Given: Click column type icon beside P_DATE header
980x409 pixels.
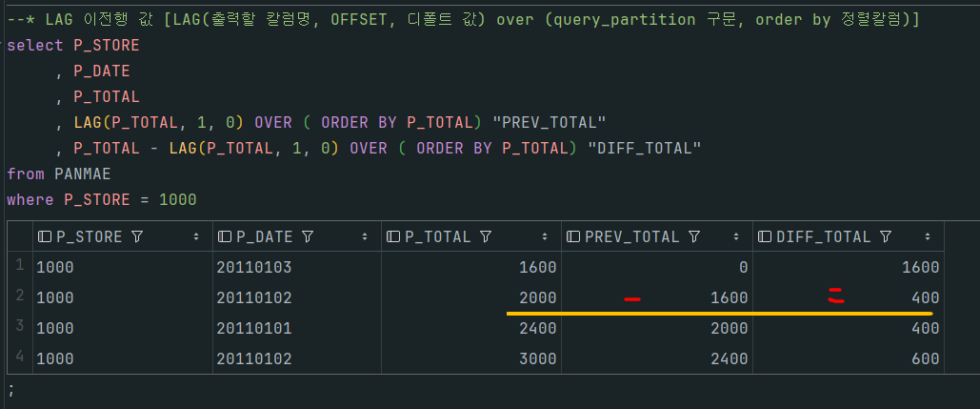Looking at the screenshot, I should [225, 237].
